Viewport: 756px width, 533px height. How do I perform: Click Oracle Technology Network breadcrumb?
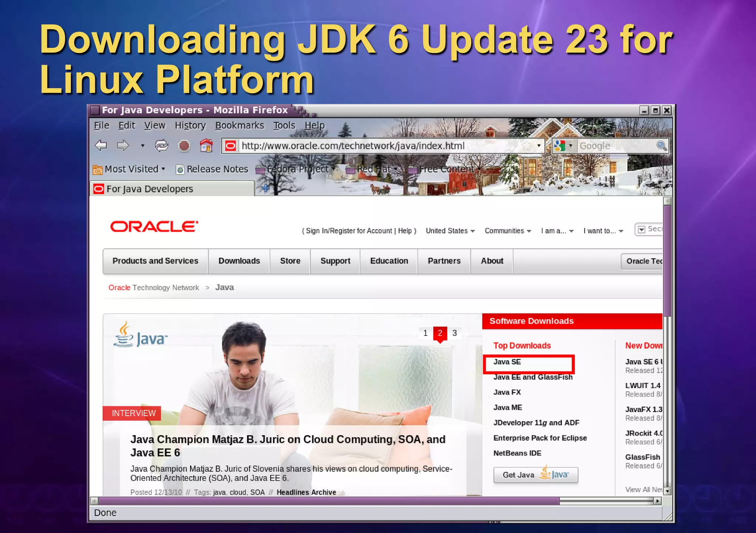(x=154, y=288)
